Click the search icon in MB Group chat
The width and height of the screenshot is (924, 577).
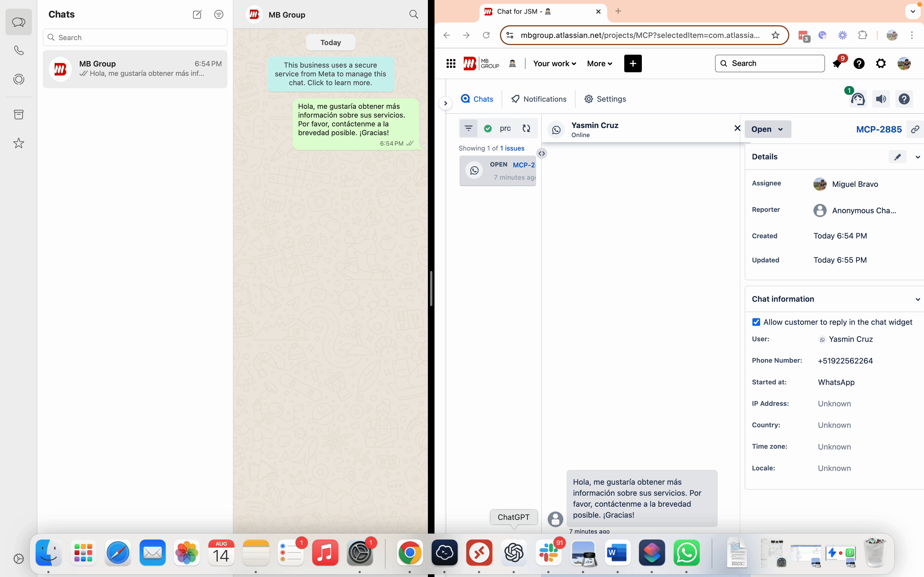click(414, 15)
